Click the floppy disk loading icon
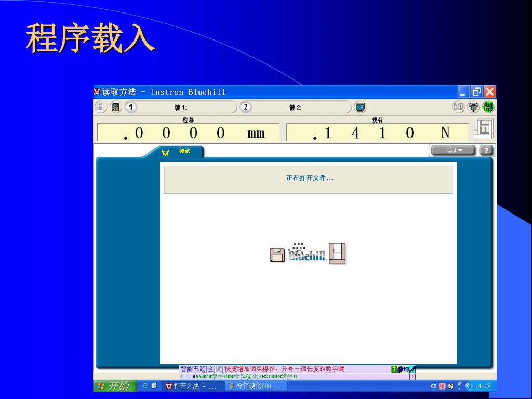532x399 pixels. point(277,255)
